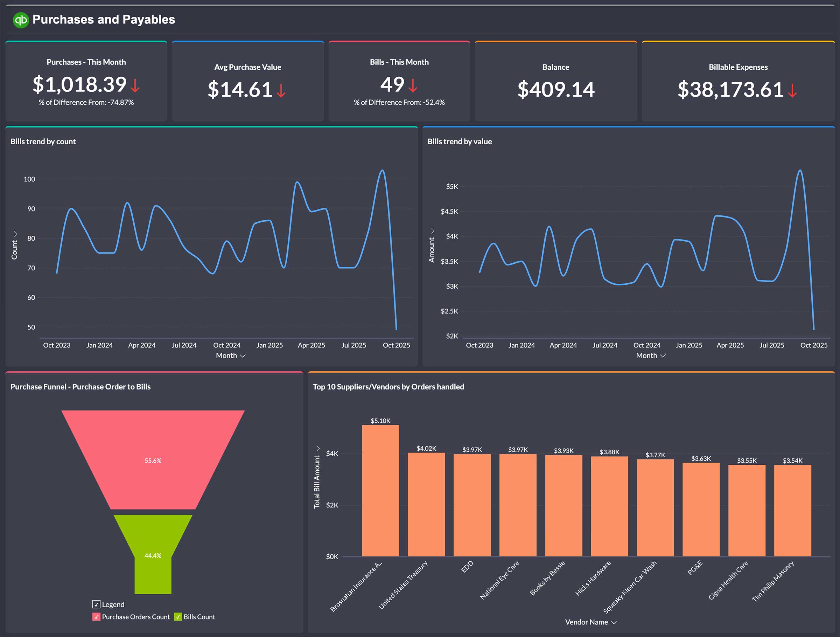Click the PG&E $3.63K bar

pos(701,510)
